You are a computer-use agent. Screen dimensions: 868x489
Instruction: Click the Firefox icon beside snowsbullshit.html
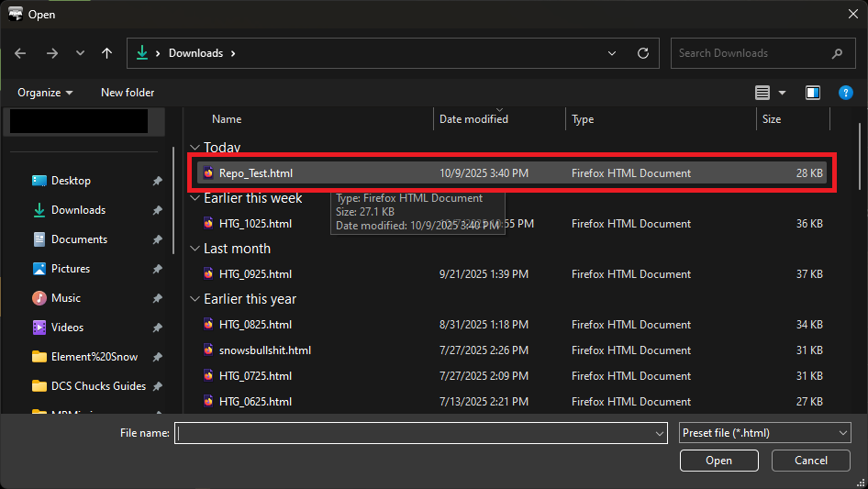(208, 350)
